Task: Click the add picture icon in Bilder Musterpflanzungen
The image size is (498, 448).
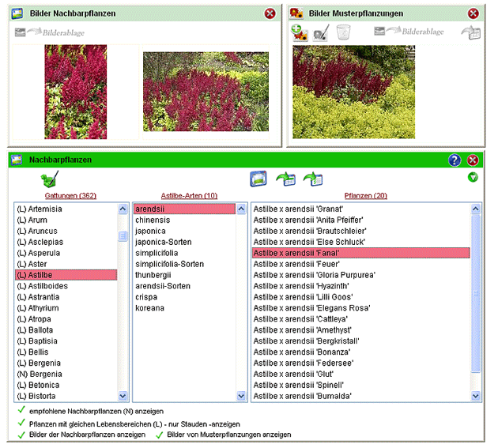Action: (x=299, y=32)
